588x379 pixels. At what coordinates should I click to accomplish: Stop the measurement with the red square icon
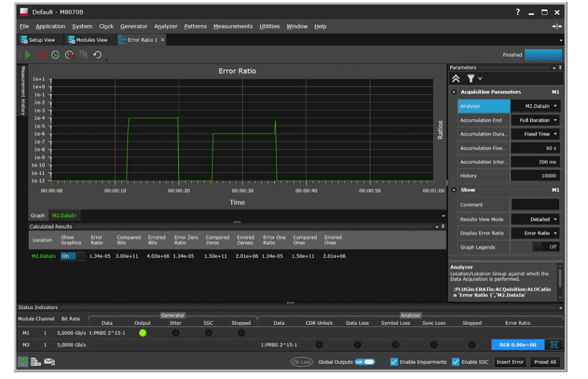point(42,55)
